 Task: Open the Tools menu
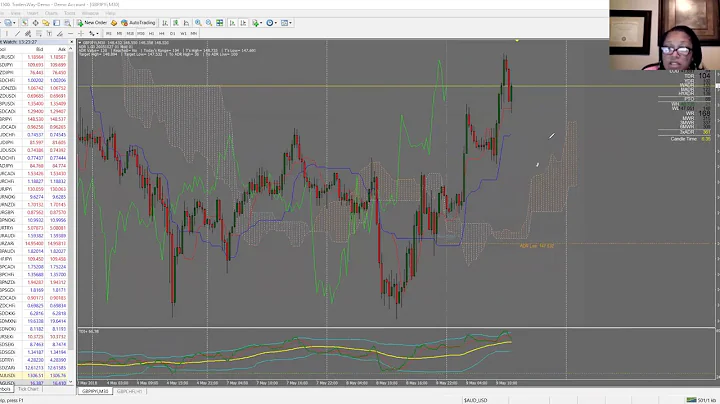tap(69, 13)
